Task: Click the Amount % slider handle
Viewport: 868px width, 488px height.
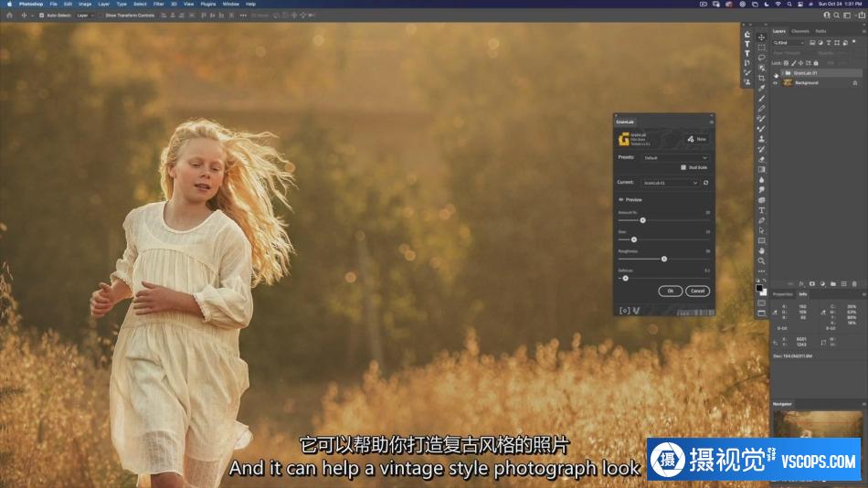Action: 642,220
